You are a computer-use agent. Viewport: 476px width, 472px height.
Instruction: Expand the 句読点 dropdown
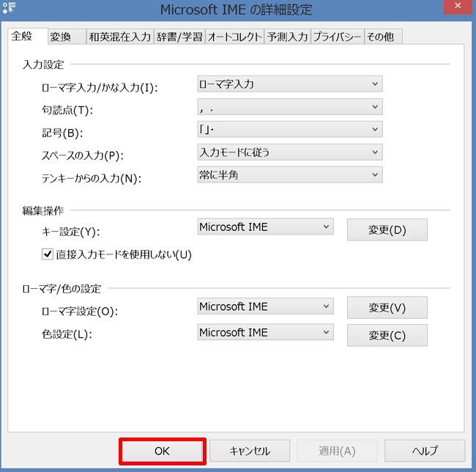(290, 106)
